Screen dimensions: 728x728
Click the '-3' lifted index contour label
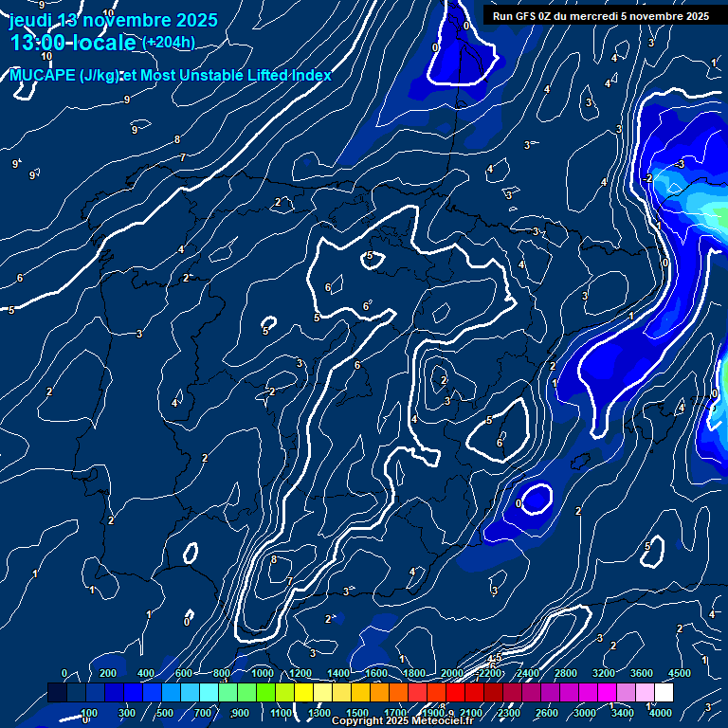[680, 164]
